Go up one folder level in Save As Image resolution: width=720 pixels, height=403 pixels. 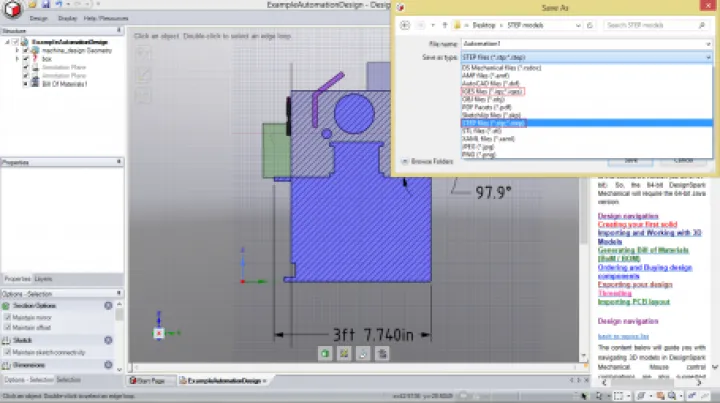pyautogui.click(x=443, y=25)
